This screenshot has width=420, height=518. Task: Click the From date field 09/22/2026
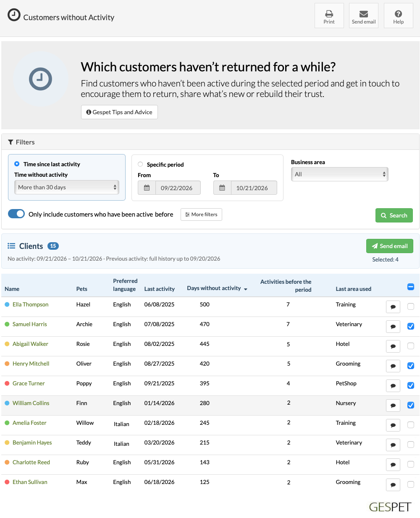click(x=178, y=188)
